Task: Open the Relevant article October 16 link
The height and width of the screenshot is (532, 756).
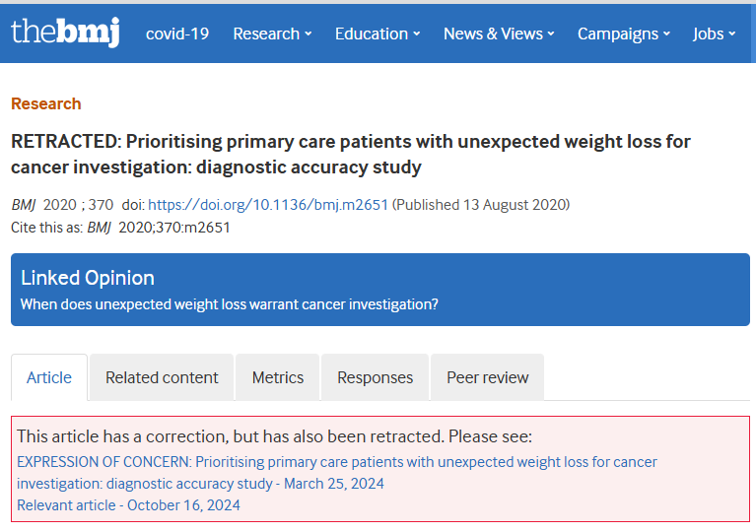Action: (x=128, y=505)
